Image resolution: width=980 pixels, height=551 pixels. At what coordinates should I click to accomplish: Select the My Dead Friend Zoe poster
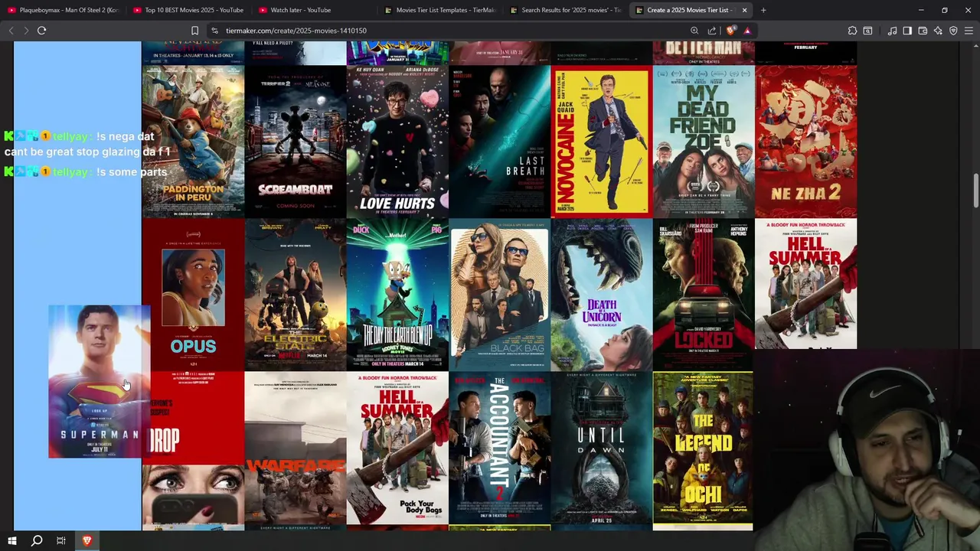tap(704, 142)
